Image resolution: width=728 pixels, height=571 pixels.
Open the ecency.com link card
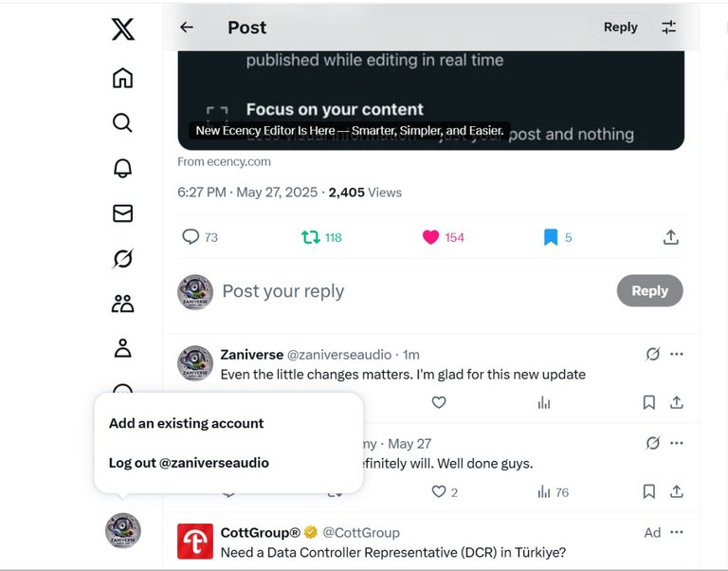click(x=431, y=101)
